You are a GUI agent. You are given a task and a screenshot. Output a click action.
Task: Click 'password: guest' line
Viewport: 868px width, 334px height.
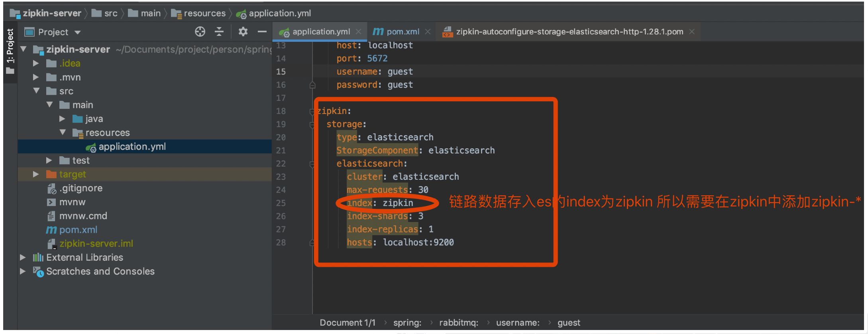pyautogui.click(x=375, y=85)
